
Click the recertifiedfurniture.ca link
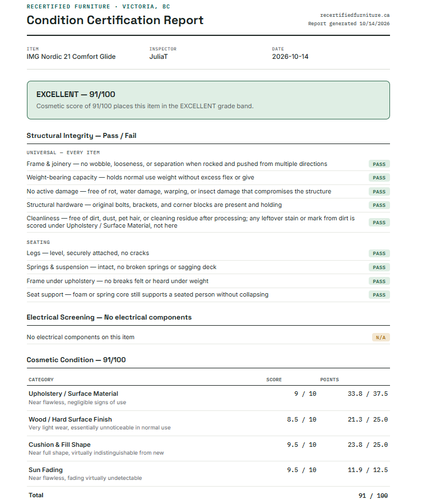pyautogui.click(x=355, y=15)
